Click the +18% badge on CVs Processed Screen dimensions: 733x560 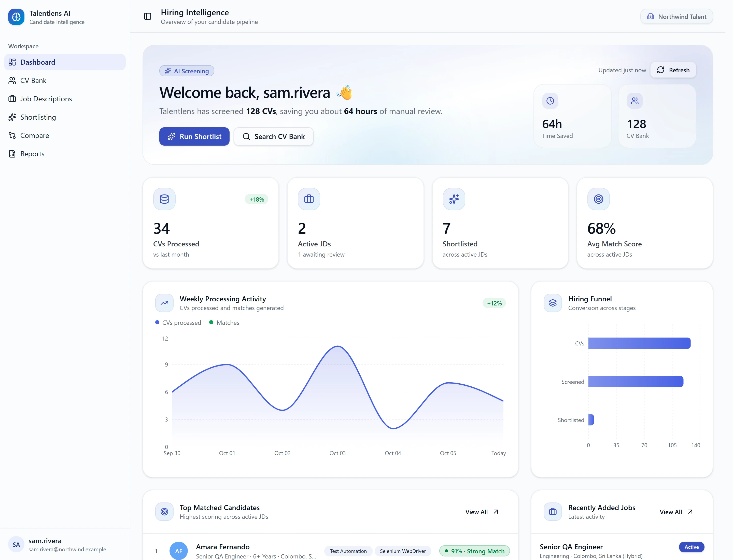[x=257, y=199]
